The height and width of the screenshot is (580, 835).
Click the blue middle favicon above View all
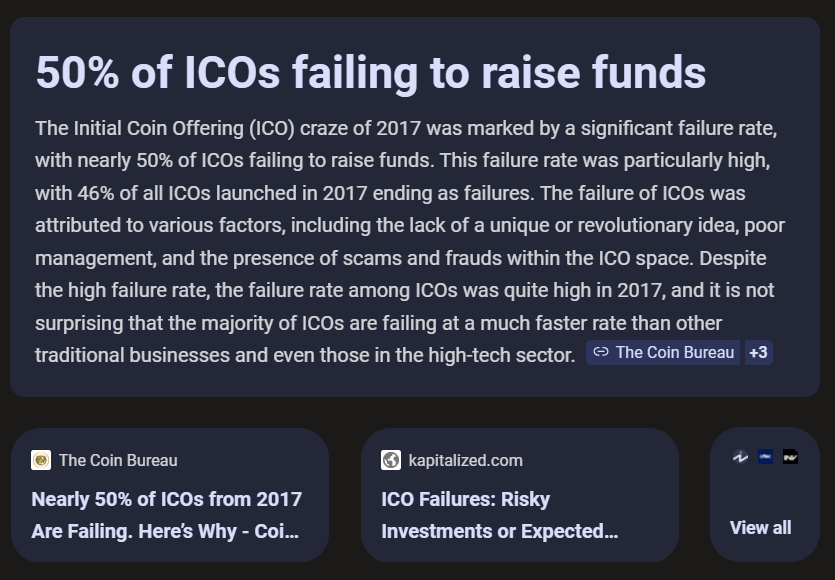[x=765, y=457]
